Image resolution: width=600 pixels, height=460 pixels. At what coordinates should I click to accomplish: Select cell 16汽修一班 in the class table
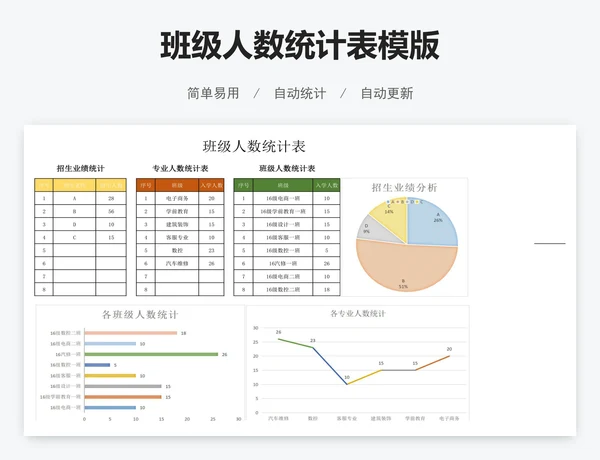pos(283,263)
